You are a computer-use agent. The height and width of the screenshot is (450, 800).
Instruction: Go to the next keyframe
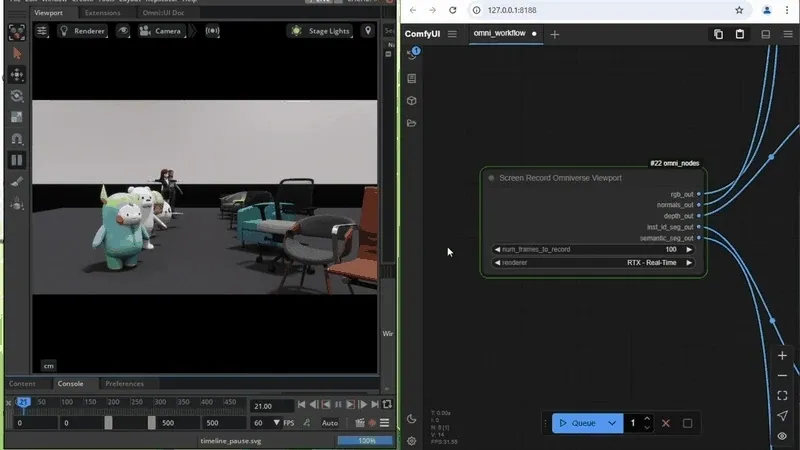click(x=351, y=405)
